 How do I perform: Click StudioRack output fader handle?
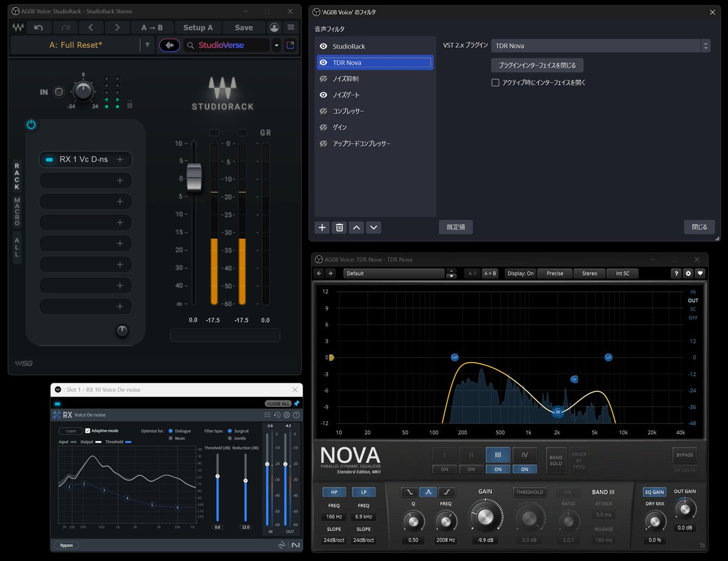click(194, 177)
